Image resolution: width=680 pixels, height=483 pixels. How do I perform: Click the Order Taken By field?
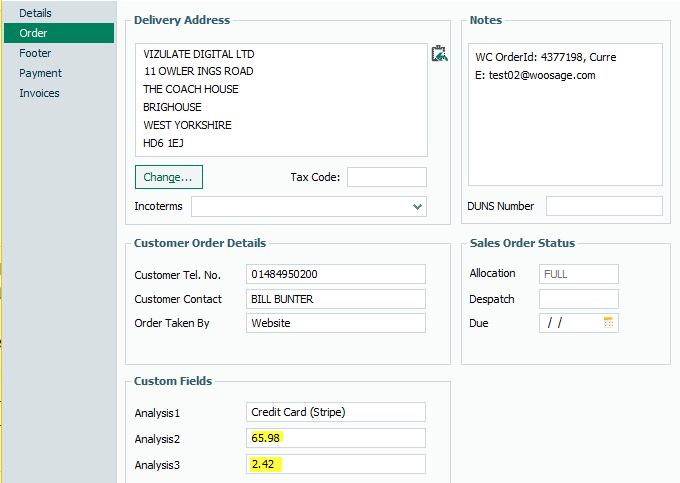click(335, 323)
